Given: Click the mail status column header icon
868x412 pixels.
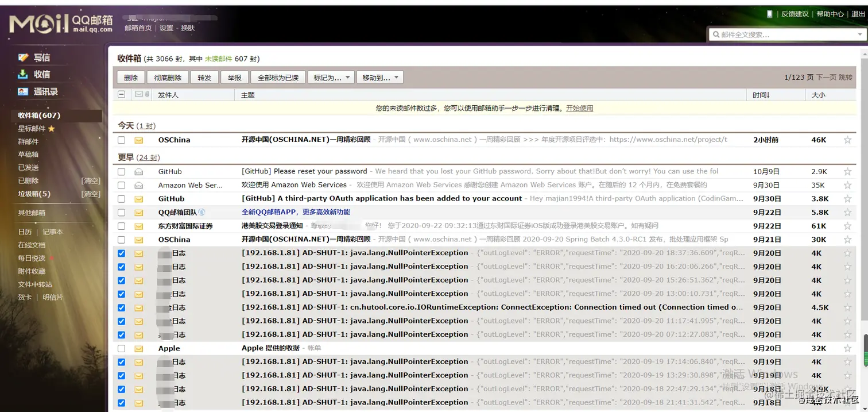Looking at the screenshot, I should pos(138,94).
